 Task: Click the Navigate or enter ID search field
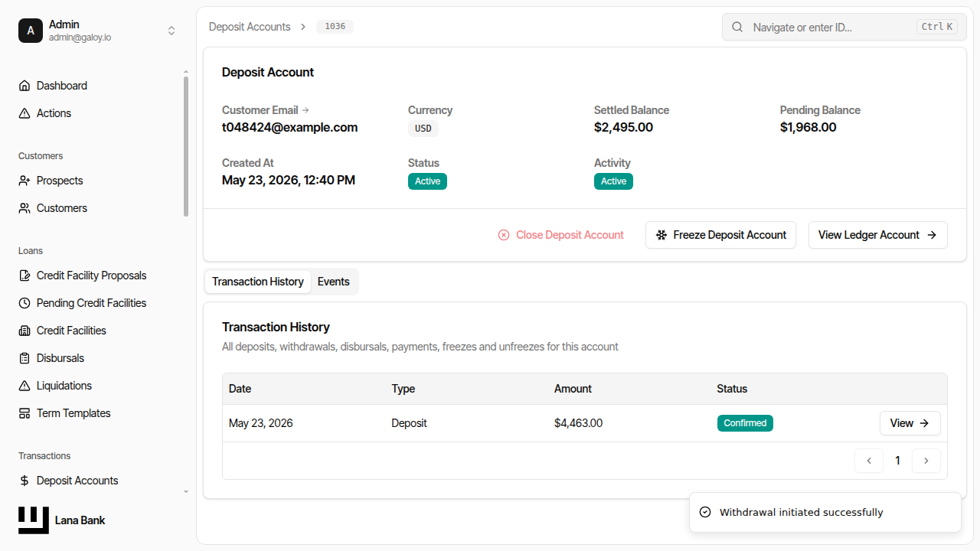click(x=844, y=27)
